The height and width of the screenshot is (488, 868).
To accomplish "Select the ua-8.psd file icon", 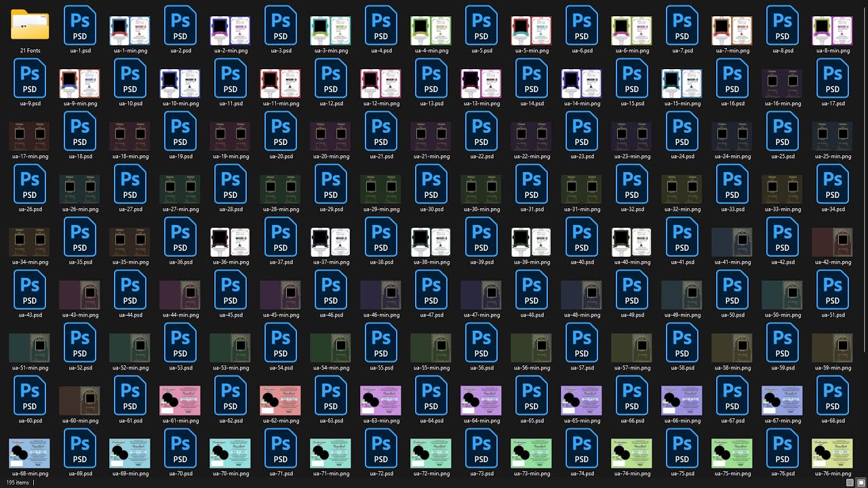I will coord(783,26).
